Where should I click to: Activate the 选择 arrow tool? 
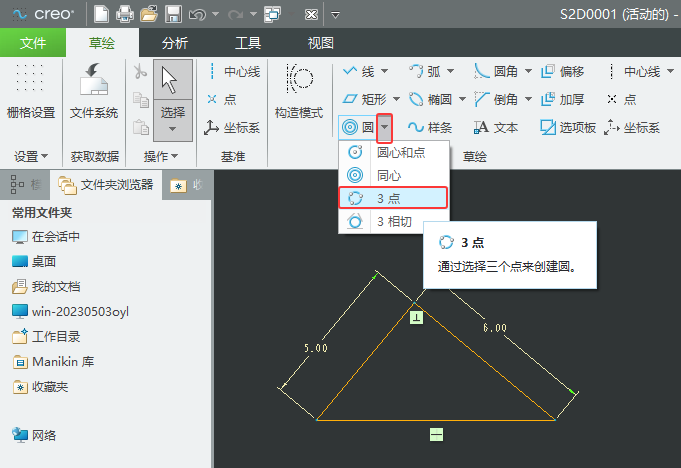[173, 80]
